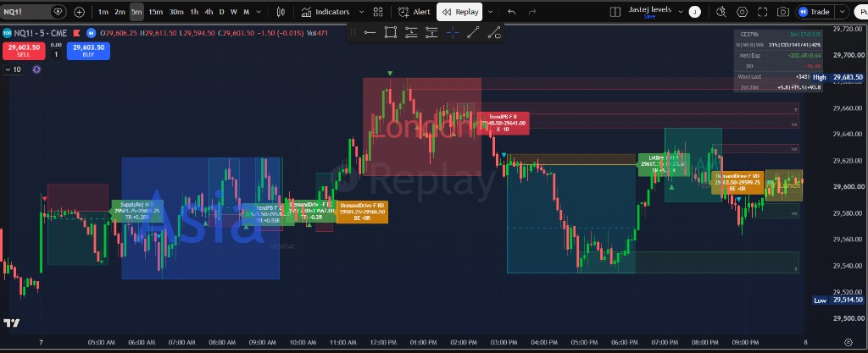Add a compare symbol with plus icon
Image resolution: width=868 pixels, height=353 pixels.
(80, 12)
